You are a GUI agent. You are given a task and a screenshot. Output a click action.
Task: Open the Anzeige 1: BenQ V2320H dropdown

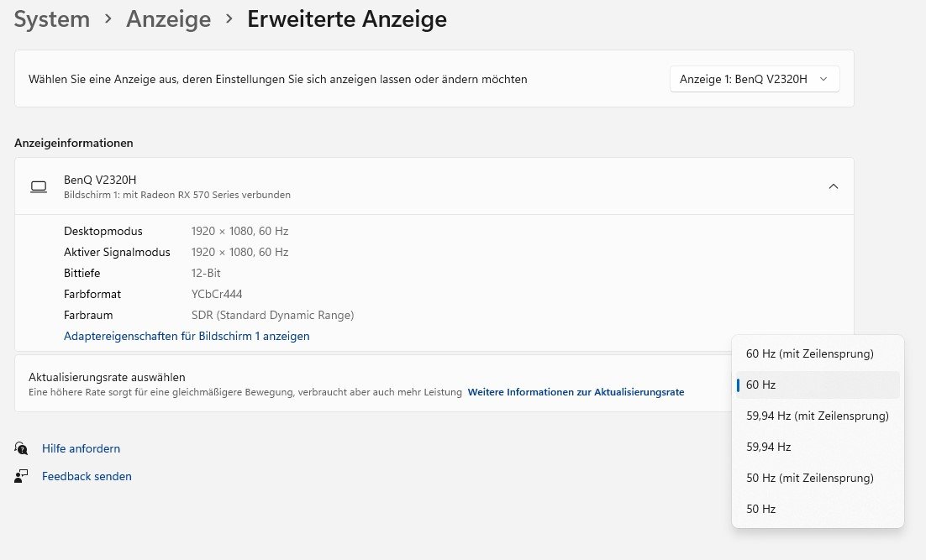pyautogui.click(x=754, y=79)
